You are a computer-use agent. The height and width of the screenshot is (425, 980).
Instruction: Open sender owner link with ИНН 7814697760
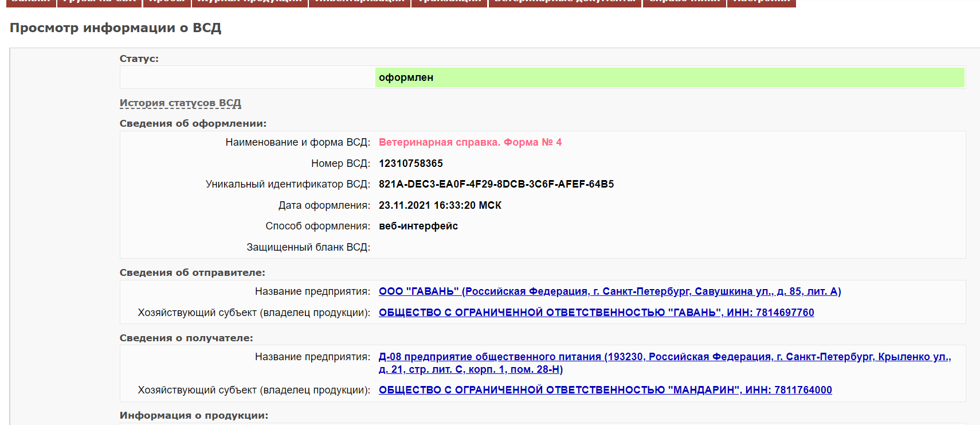pyautogui.click(x=596, y=313)
